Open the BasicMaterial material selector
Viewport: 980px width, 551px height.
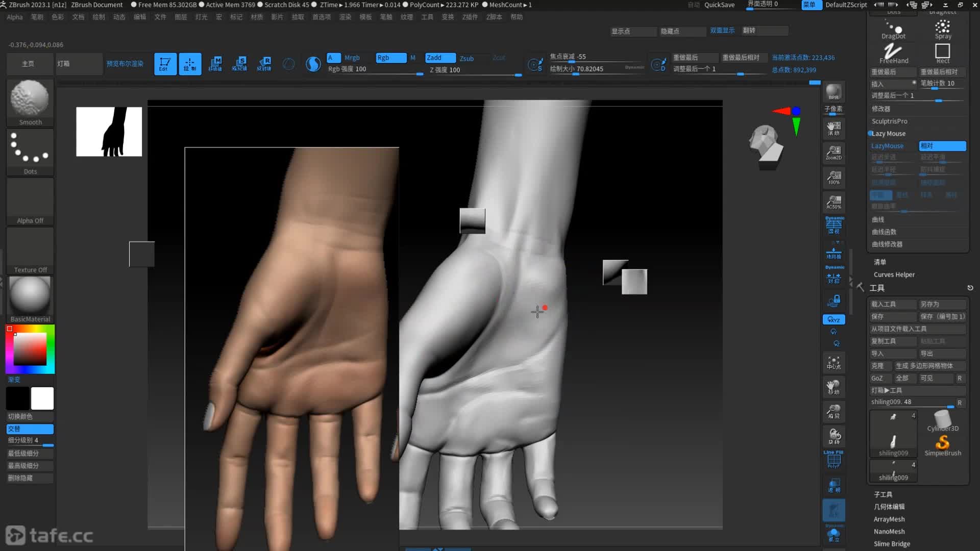[30, 300]
